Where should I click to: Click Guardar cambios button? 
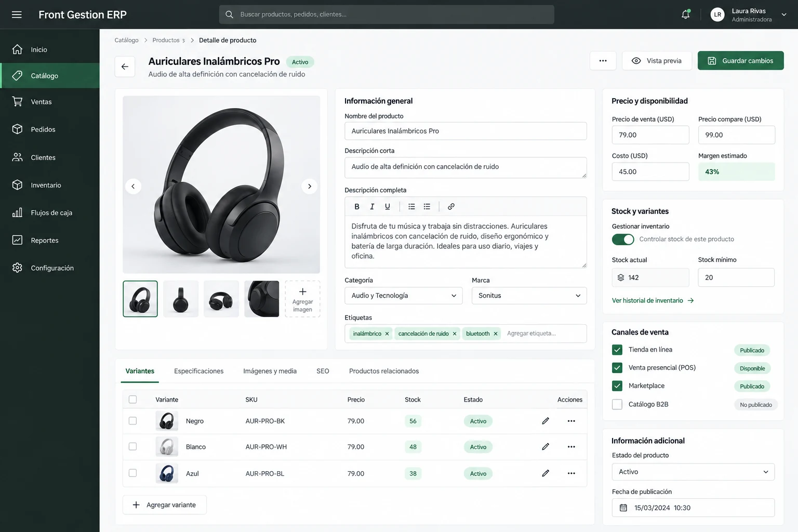[x=740, y=61]
